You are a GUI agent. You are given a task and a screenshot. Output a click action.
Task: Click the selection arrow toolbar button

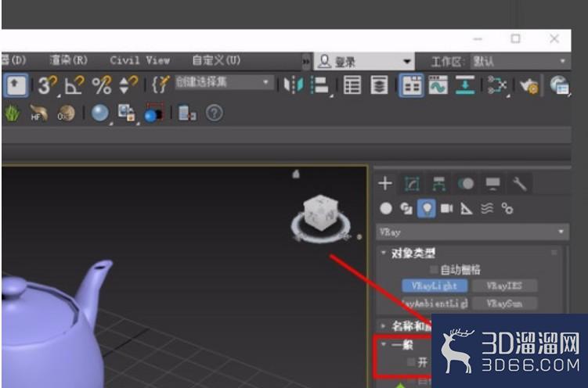(x=15, y=85)
